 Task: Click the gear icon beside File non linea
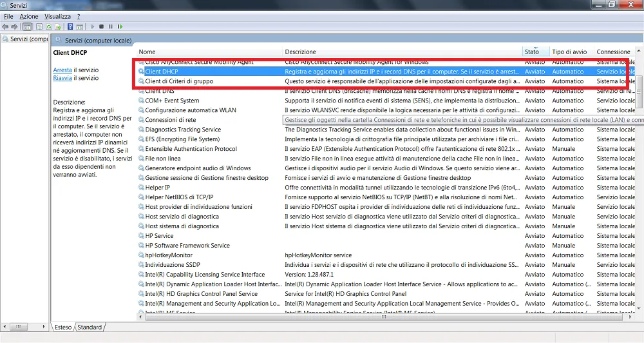click(x=141, y=159)
